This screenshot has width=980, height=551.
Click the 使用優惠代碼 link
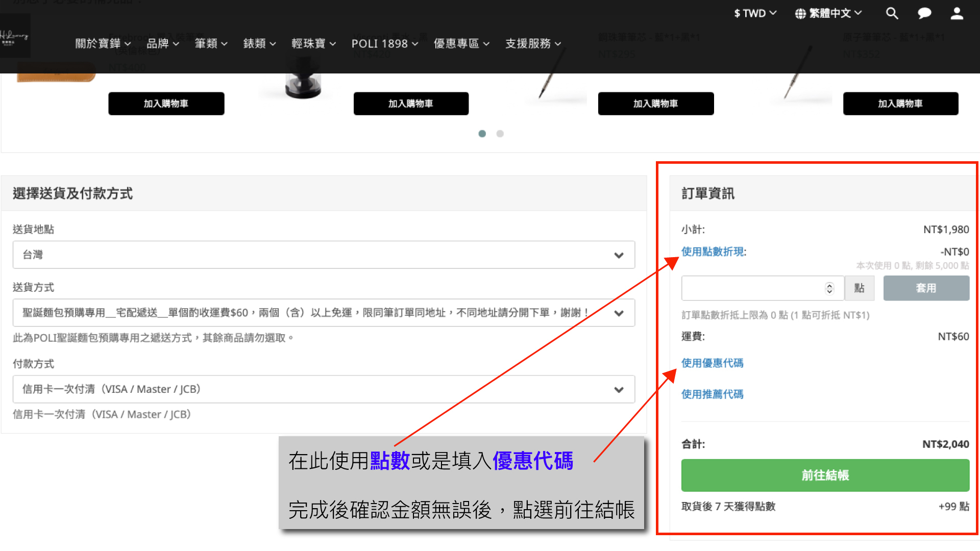[712, 363]
